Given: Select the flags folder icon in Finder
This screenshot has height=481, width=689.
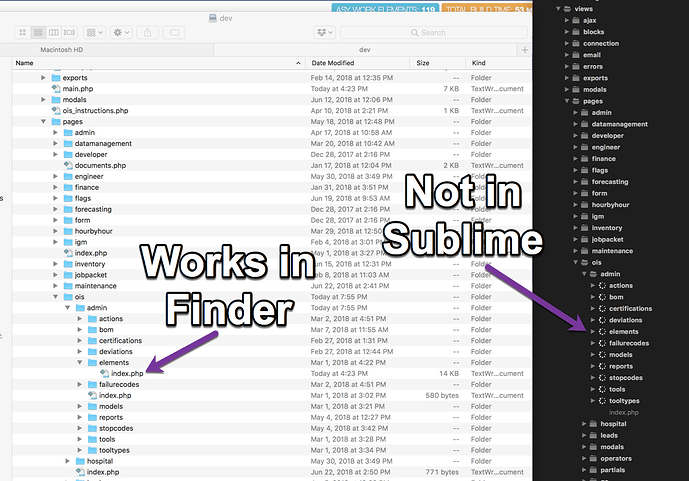Looking at the screenshot, I should [68, 198].
